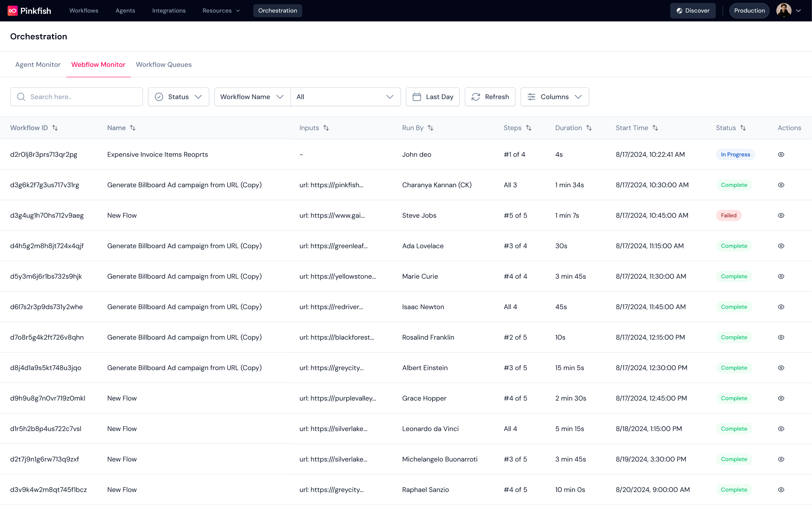Click the search magnifier icon
Image resolution: width=812 pixels, height=515 pixels.
(21, 97)
